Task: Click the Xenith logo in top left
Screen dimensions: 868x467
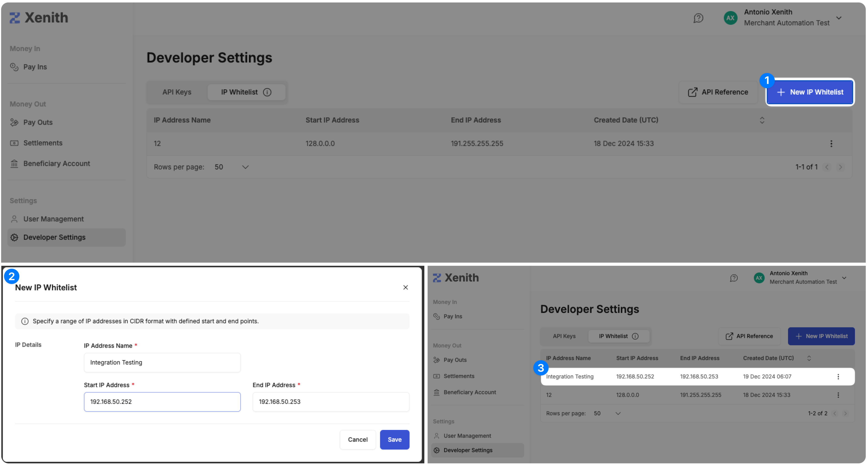Action: [39, 18]
